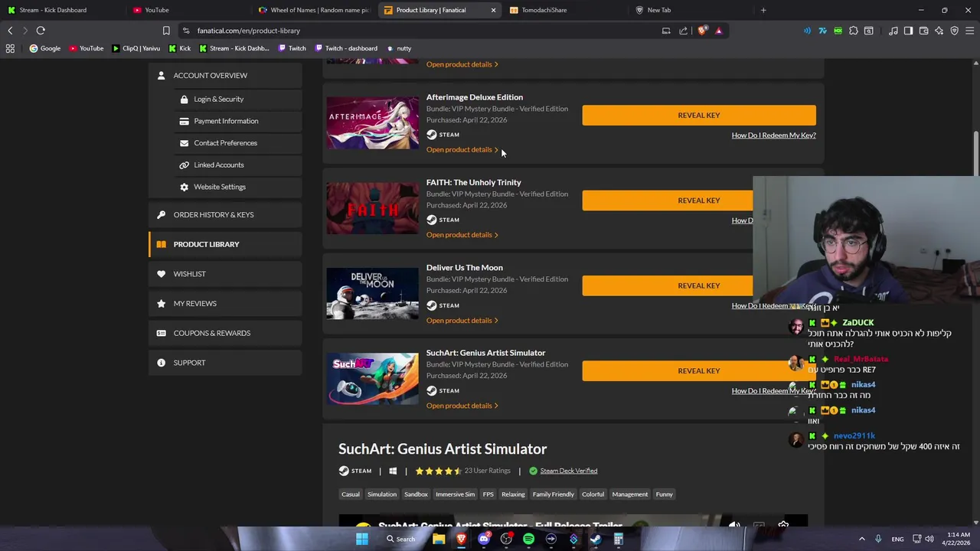Open product details link at top of list

(x=462, y=64)
